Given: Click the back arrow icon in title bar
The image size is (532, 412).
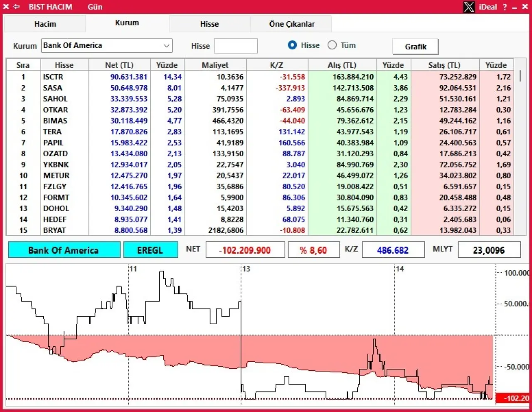Looking at the screenshot, I should click(17, 7).
